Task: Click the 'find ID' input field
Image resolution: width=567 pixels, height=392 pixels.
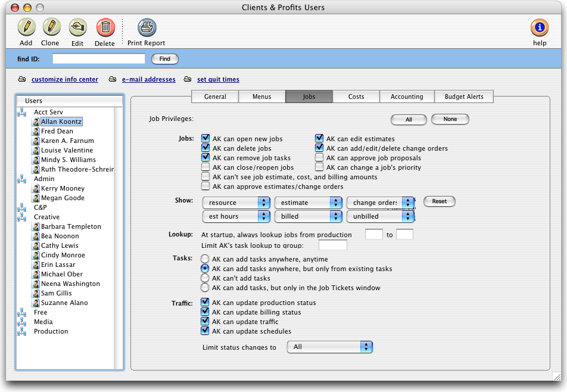Action: tap(99, 58)
